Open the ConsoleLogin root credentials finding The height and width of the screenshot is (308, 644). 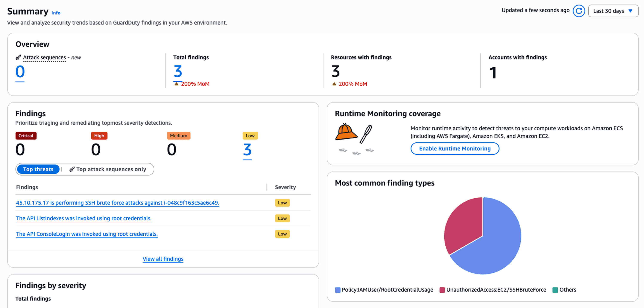[87, 234]
